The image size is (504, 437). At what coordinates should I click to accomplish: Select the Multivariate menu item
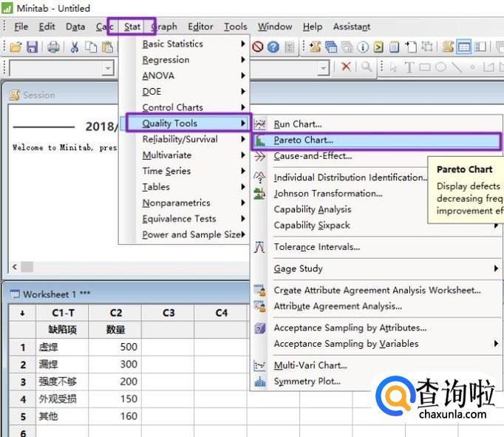(x=184, y=155)
